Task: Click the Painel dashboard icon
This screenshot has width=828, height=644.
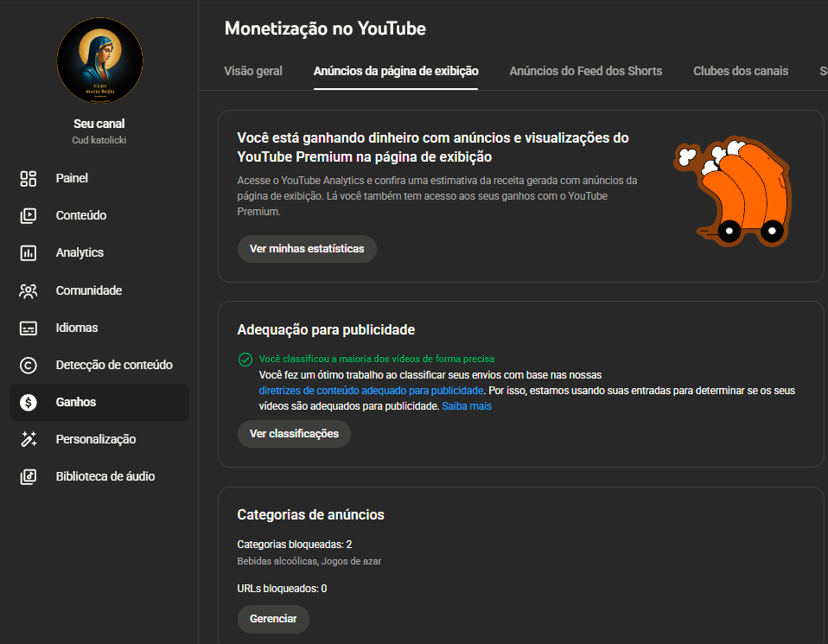Action: tap(28, 179)
